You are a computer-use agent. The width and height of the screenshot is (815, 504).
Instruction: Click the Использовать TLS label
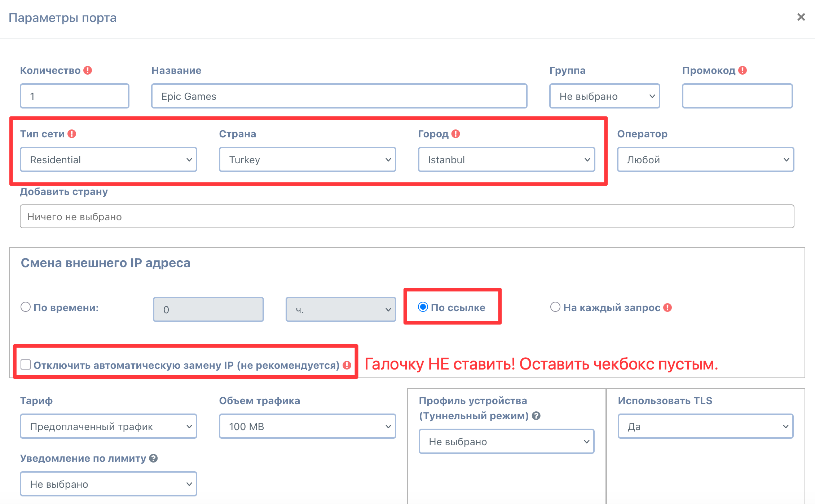coord(665,401)
